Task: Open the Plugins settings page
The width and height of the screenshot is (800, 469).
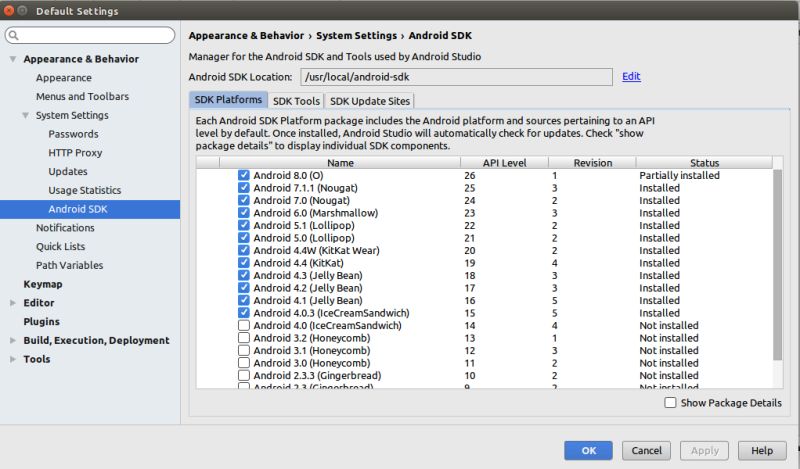Action: click(41, 322)
